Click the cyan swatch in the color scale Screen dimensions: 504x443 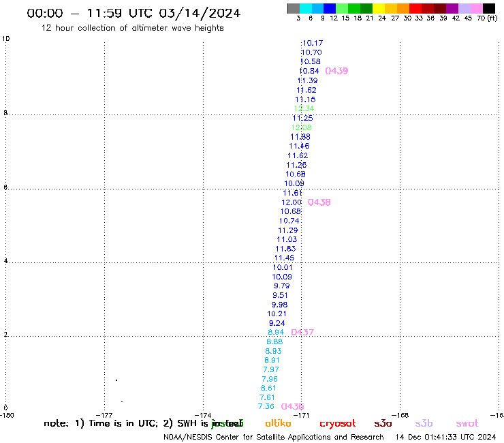[x=306, y=8]
